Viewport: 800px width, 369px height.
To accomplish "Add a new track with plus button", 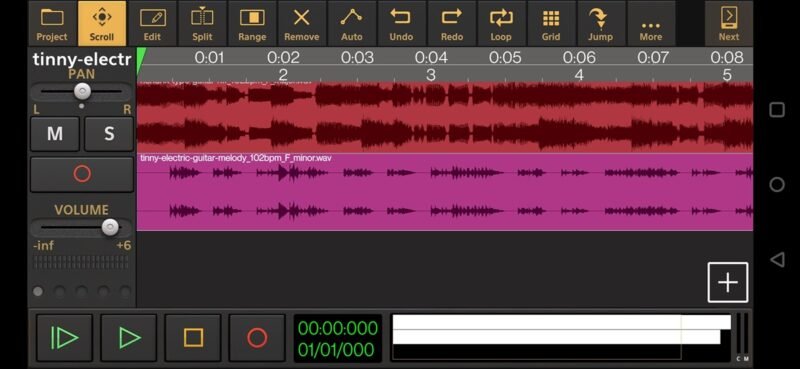I will [728, 282].
